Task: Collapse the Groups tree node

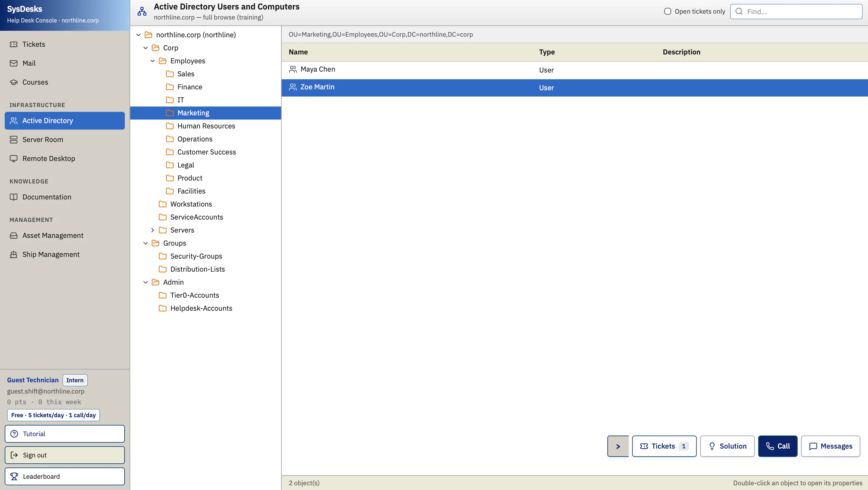Action: pyautogui.click(x=146, y=243)
